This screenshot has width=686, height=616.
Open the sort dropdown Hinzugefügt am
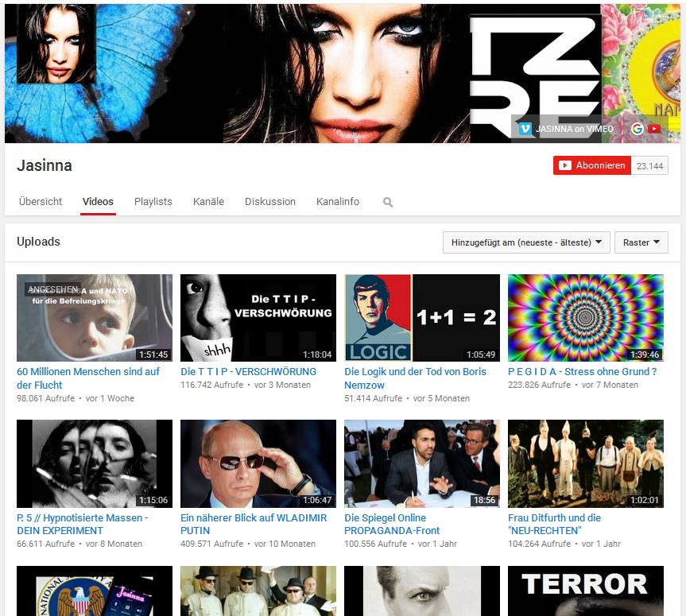coord(526,242)
